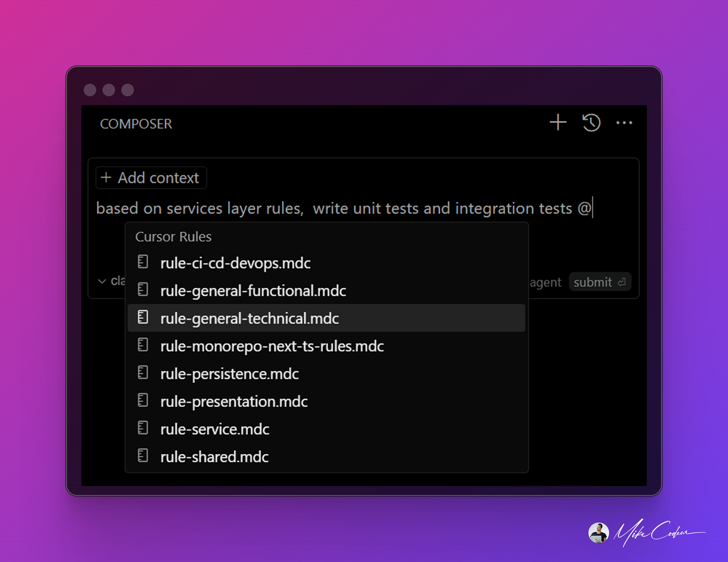Click the ruler icon beside rule-service.mdc
The width and height of the screenshot is (728, 562).
pos(143,428)
